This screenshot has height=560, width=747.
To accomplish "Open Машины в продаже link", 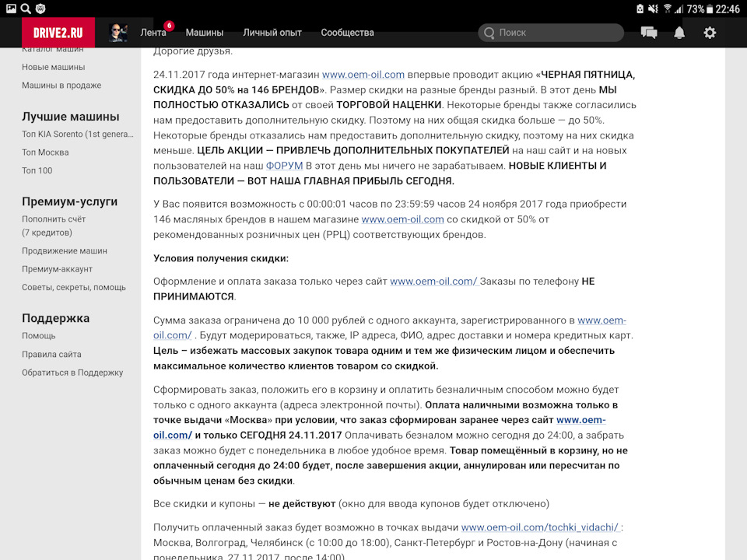I will 61,86.
